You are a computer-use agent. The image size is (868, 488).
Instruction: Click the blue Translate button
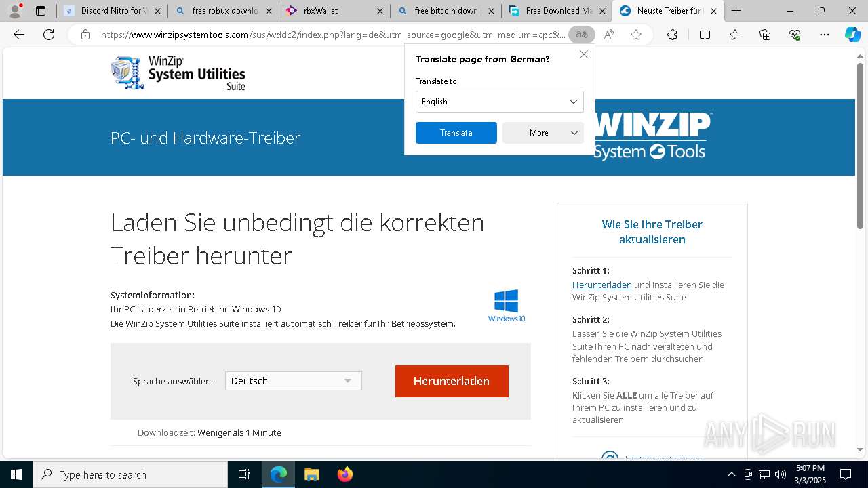click(456, 133)
